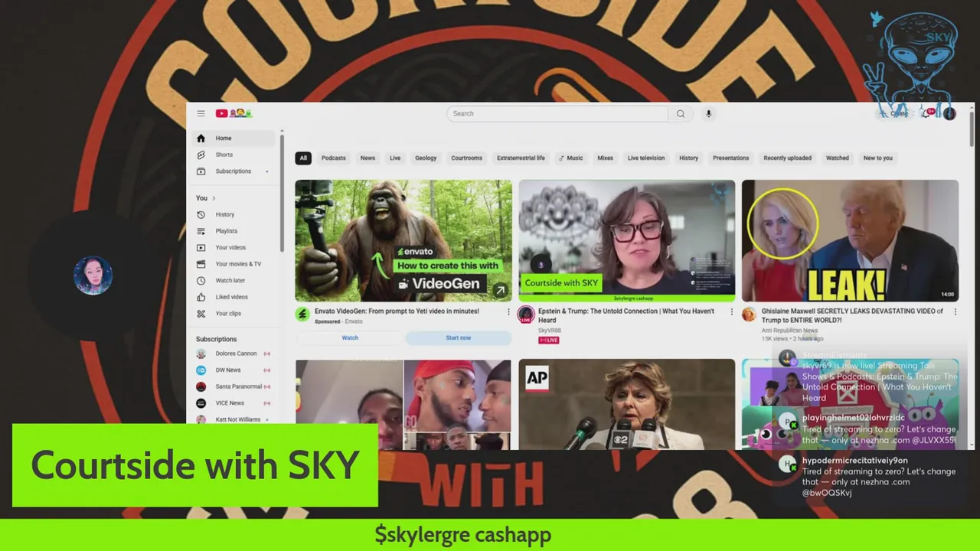Select the Live filter chip
The image size is (980, 551).
[395, 158]
